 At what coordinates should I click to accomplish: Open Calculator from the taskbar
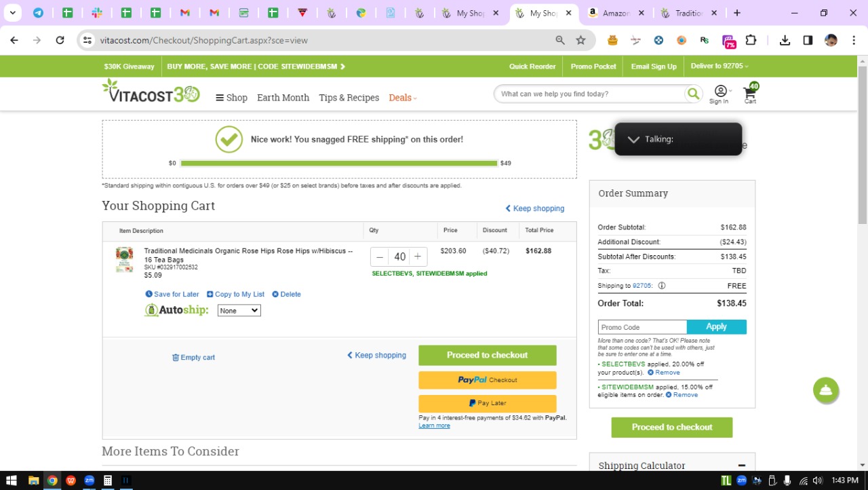[107, 480]
